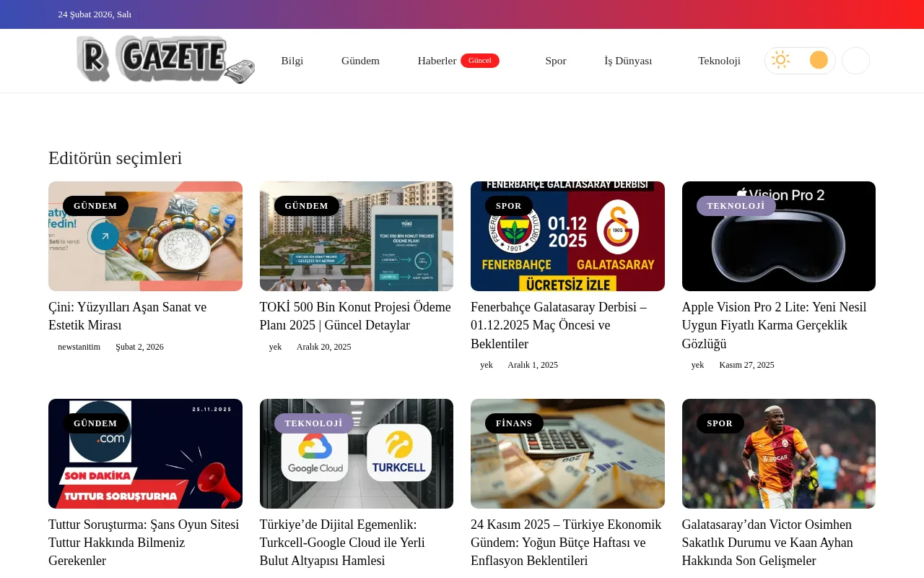Click the red Güncel badge next to Haberler

click(479, 61)
